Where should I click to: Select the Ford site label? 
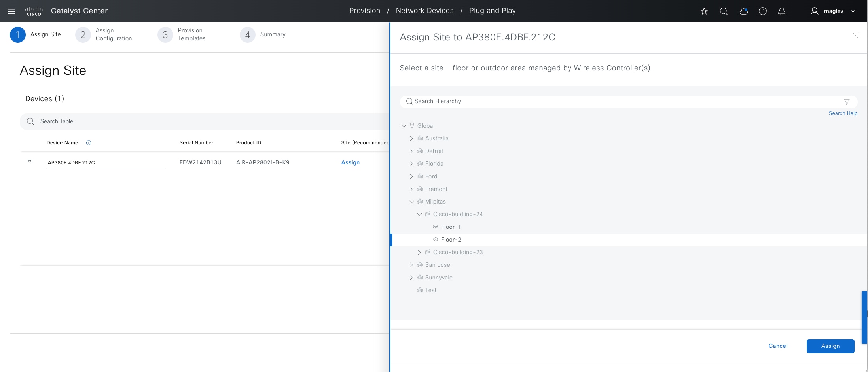tap(431, 176)
